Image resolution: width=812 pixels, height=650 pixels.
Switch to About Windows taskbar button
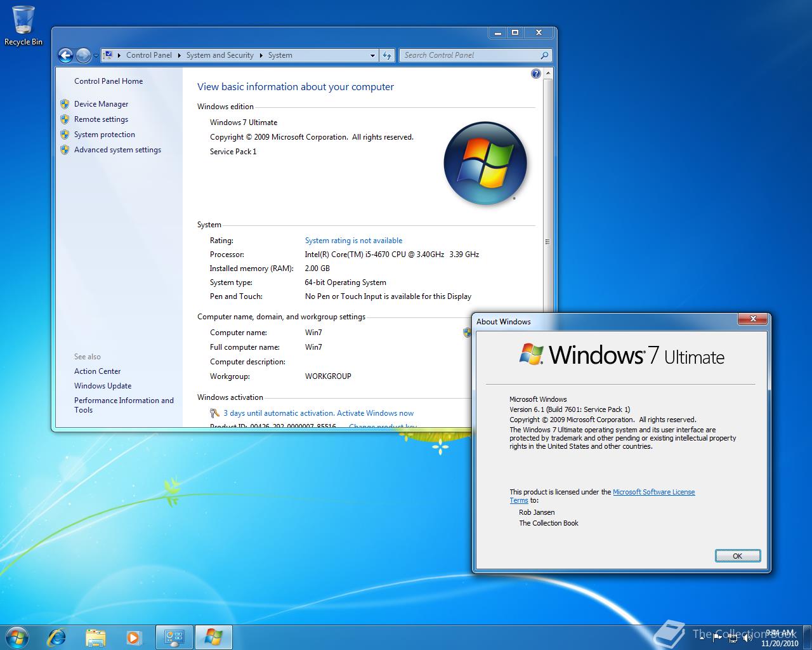pyautogui.click(x=214, y=637)
